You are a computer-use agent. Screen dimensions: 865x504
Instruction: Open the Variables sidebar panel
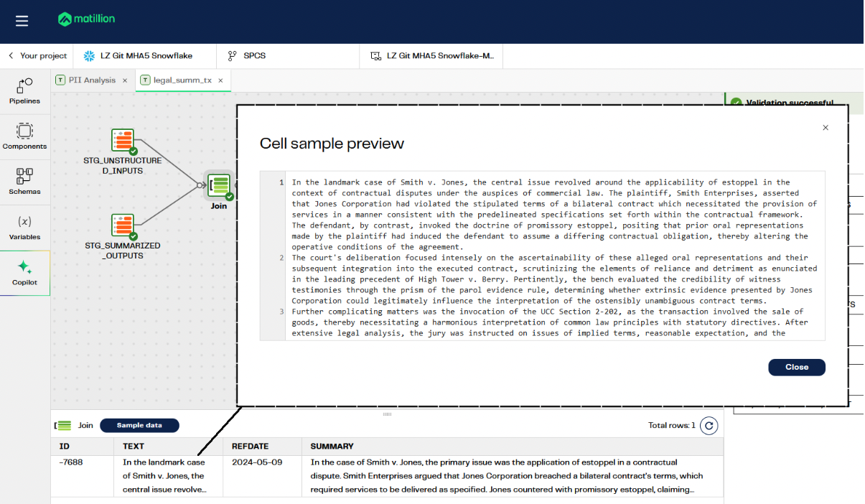[24, 227]
